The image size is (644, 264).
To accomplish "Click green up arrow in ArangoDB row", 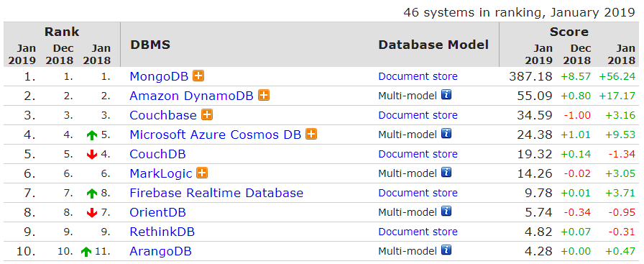I will pyautogui.click(x=86, y=252).
